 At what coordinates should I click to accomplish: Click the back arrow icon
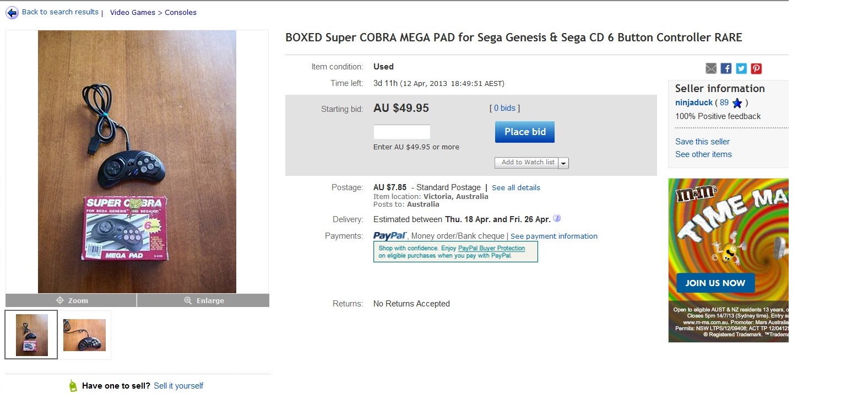pos(12,13)
